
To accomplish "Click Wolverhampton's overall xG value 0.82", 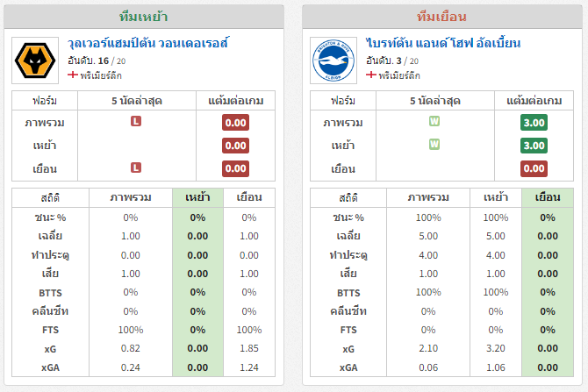I will point(131,348).
